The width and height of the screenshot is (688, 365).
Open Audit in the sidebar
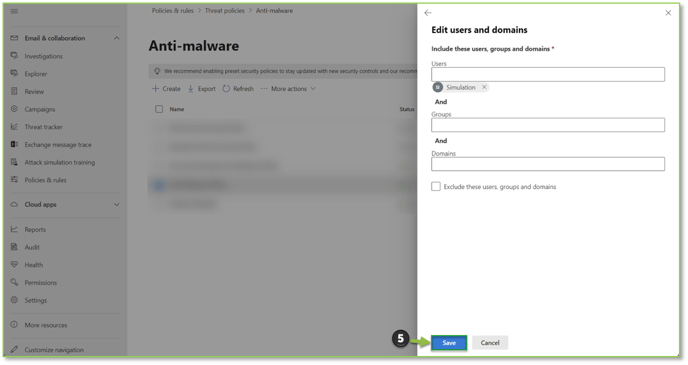click(x=32, y=247)
